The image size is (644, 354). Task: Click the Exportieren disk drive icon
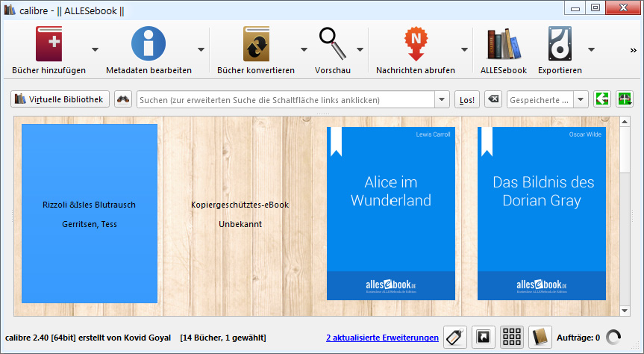560,43
